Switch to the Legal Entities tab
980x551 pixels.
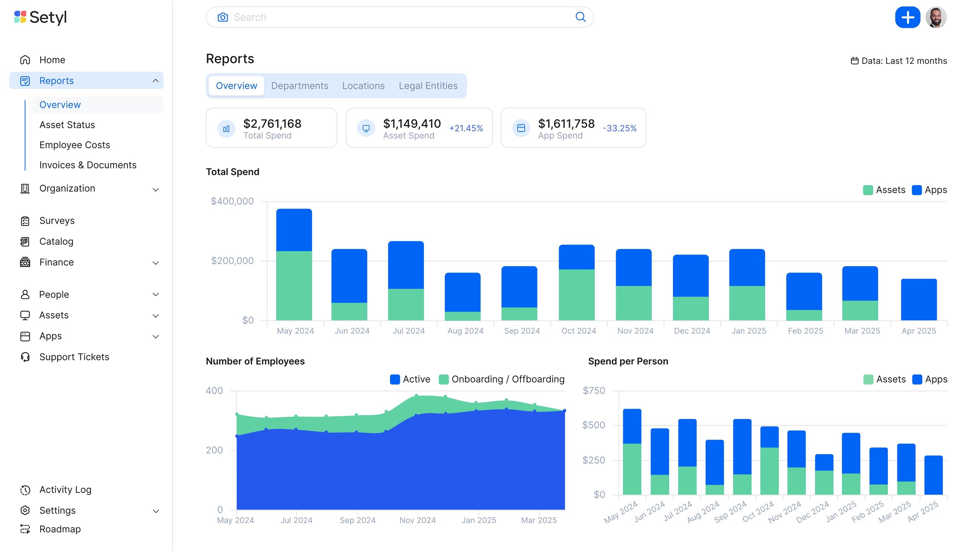pos(428,86)
